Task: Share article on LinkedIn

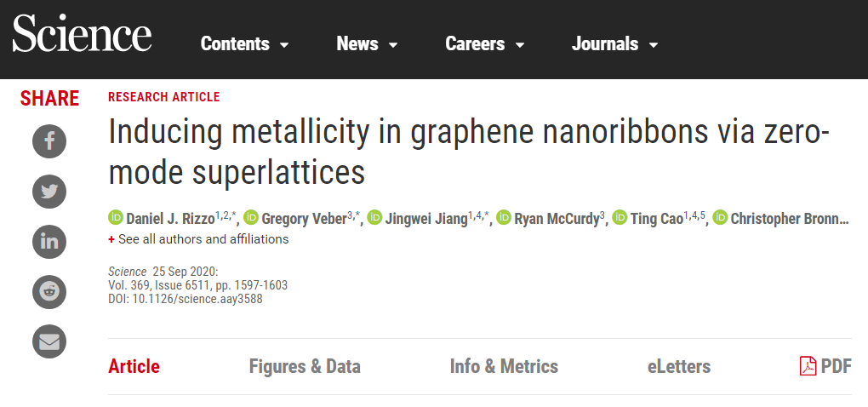Action: click(49, 242)
